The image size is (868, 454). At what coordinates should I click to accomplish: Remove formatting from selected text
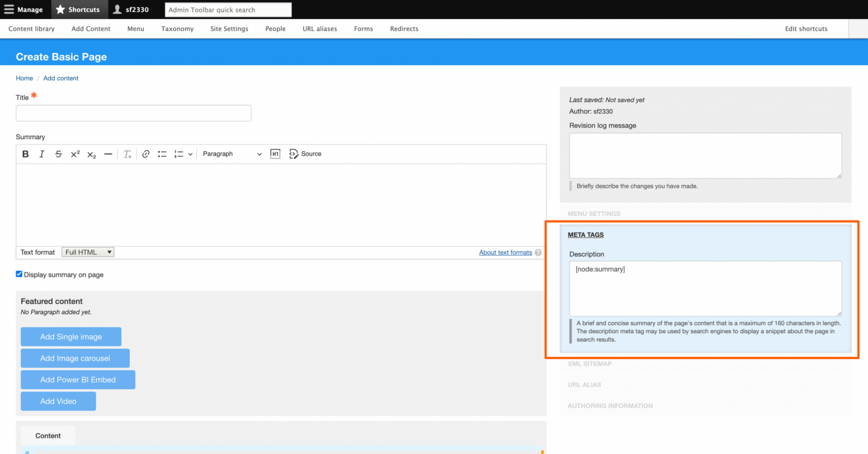(127, 154)
